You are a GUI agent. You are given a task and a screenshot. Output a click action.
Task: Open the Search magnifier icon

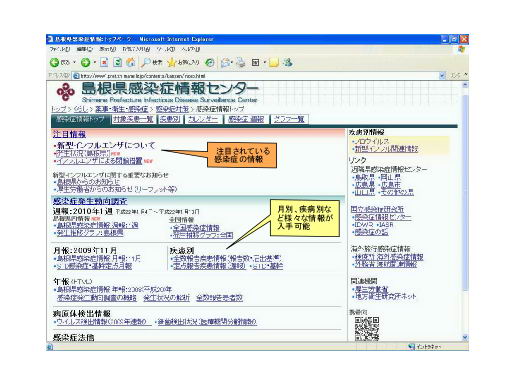tap(146, 62)
